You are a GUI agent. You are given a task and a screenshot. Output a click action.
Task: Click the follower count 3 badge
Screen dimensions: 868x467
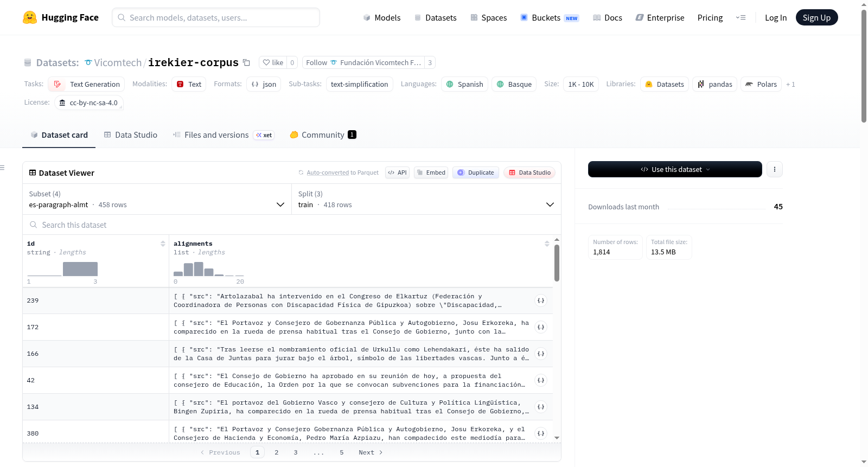click(430, 62)
